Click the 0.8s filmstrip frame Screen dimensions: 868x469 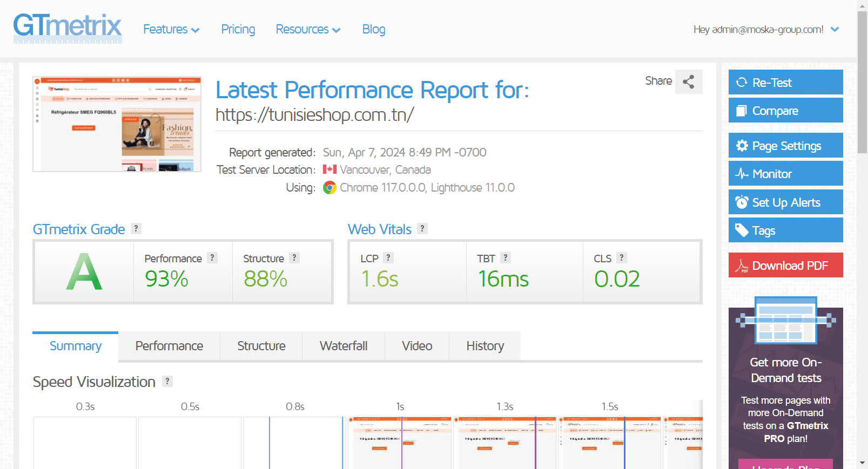(295, 443)
